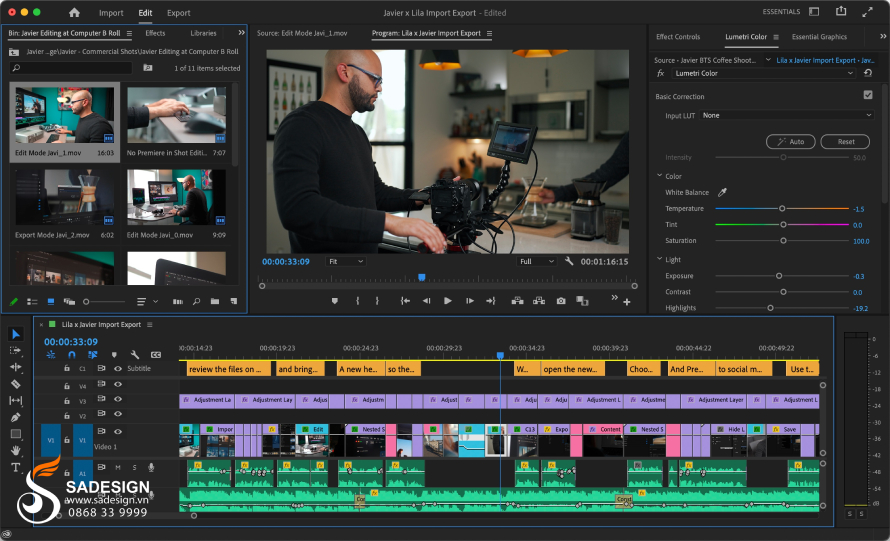Go to the Home screen icon
This screenshot has width=890, height=541.
74,12
